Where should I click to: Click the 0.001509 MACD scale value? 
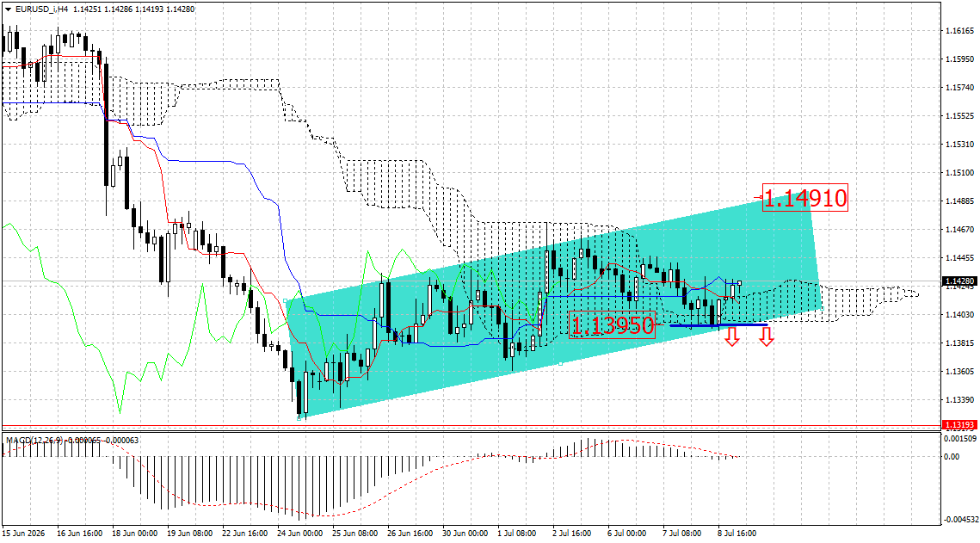pyautogui.click(x=960, y=439)
